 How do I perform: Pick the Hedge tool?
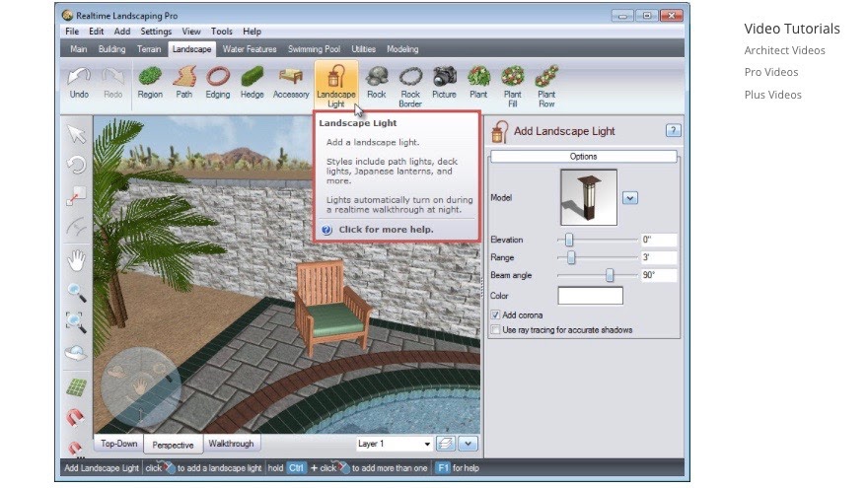252,83
